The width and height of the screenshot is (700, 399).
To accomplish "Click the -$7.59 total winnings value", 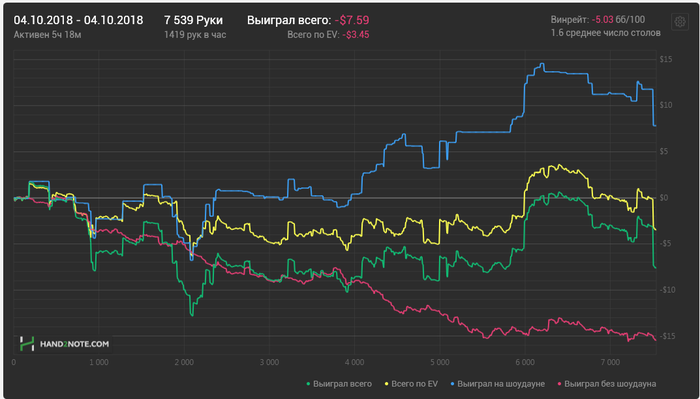I will (352, 20).
